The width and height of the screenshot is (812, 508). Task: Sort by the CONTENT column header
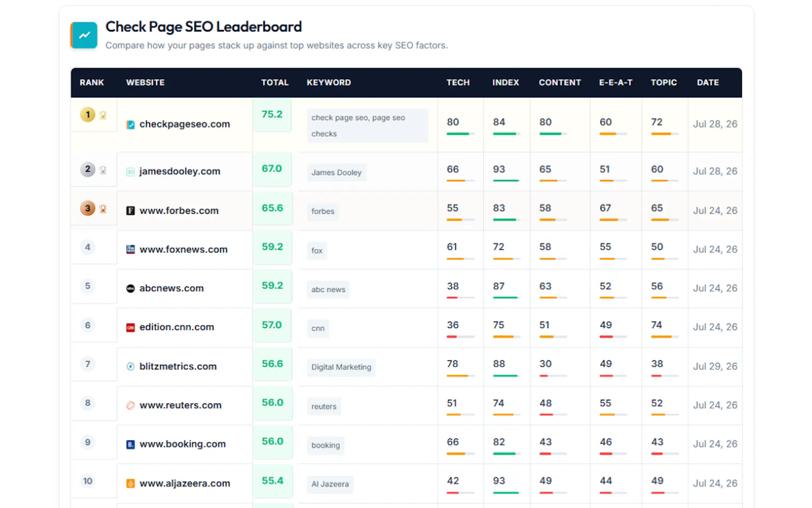pyautogui.click(x=560, y=82)
